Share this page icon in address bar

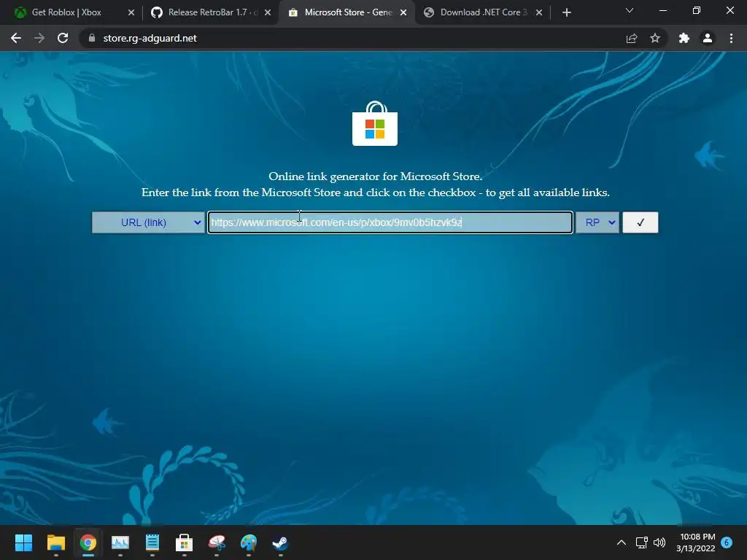pos(632,38)
